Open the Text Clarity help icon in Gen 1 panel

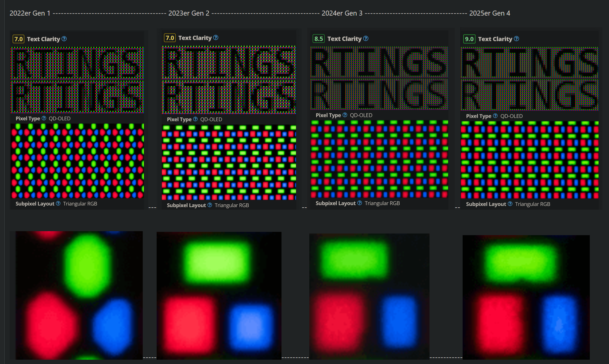tap(64, 39)
